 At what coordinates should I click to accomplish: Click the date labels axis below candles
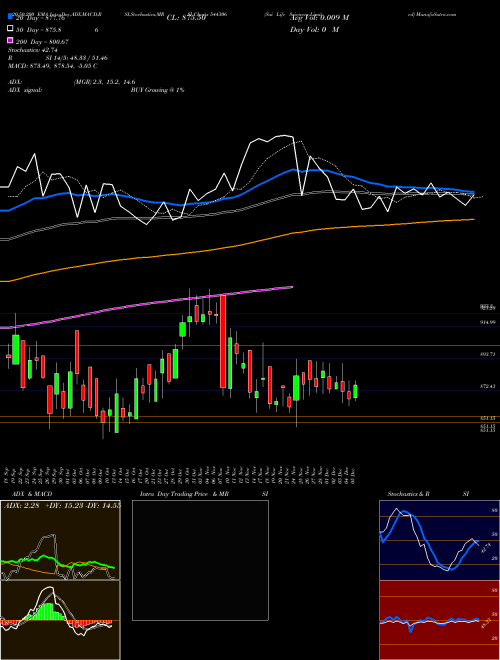(181, 475)
